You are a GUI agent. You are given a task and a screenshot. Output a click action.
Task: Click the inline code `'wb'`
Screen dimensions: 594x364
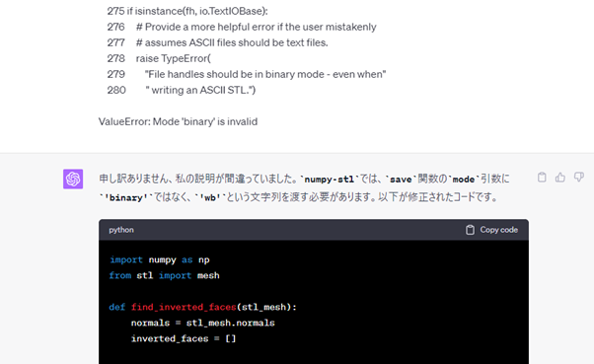pyautogui.click(x=210, y=197)
